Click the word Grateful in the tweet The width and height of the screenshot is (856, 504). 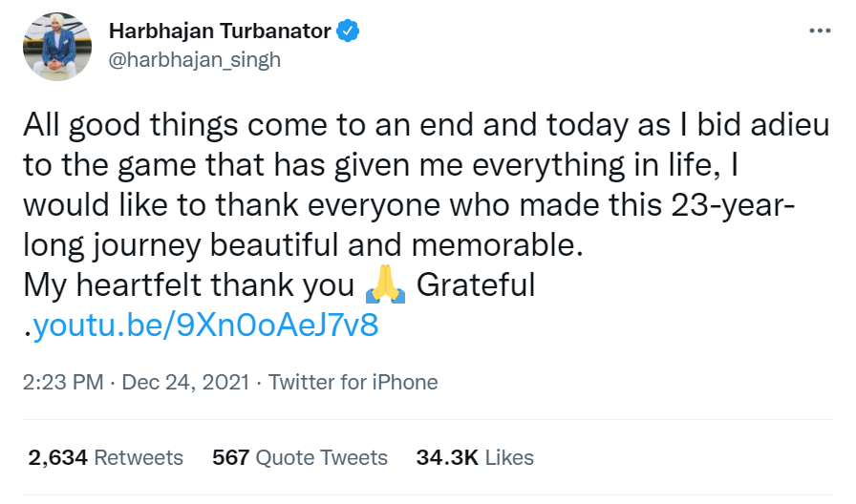[x=477, y=284]
